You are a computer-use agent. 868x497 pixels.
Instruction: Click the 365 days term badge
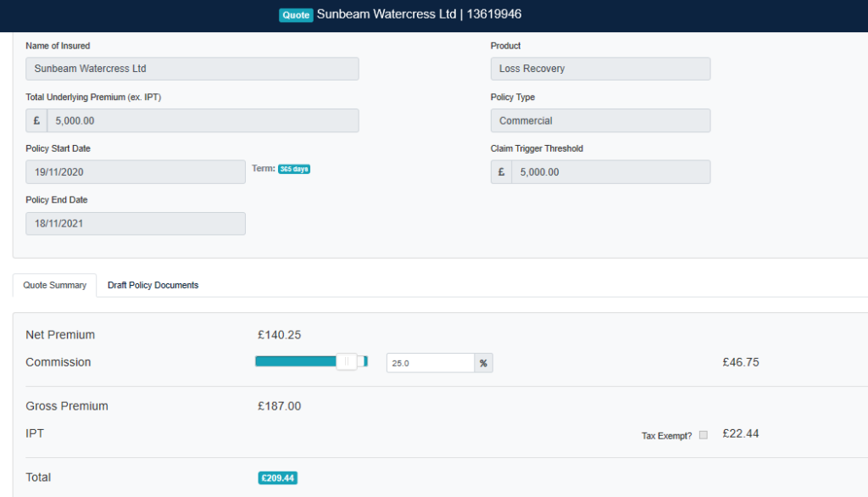294,169
